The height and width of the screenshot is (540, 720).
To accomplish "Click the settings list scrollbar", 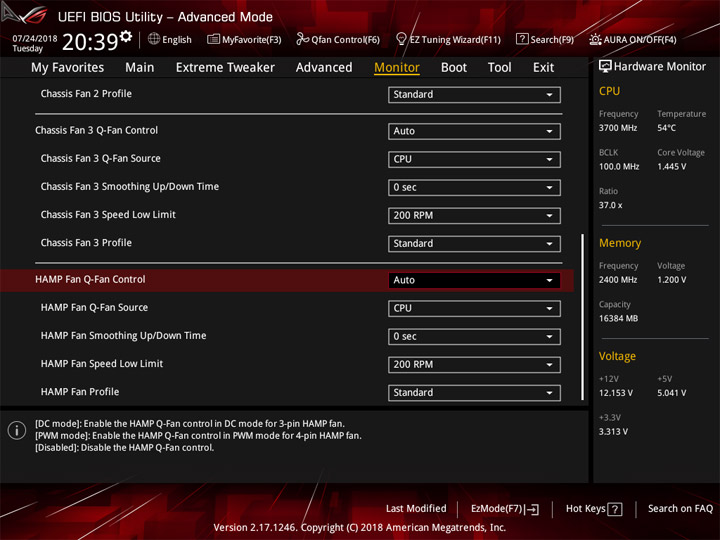I will click(x=583, y=317).
